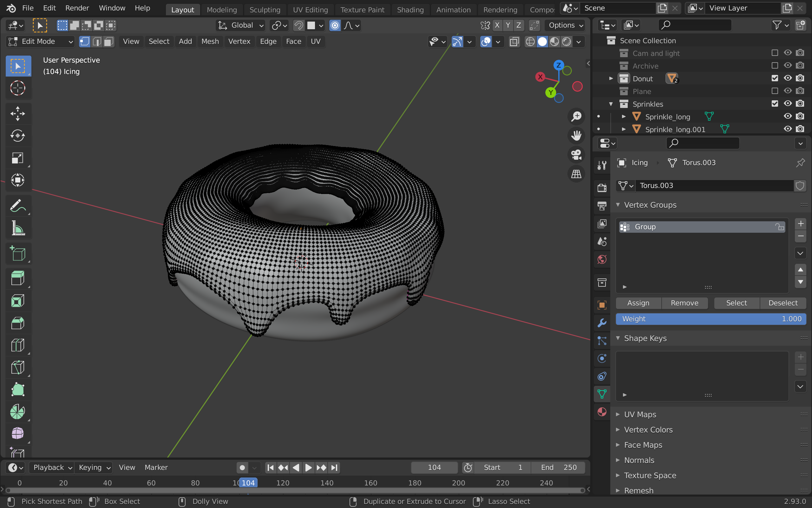Select the Cursor tool in toolbar
The width and height of the screenshot is (812, 508).
click(x=18, y=88)
